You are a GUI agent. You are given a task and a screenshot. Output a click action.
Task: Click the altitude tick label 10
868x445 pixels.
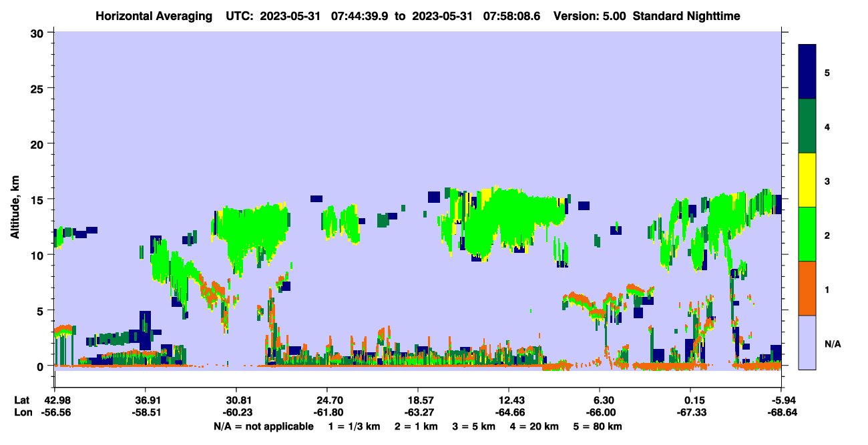39,255
